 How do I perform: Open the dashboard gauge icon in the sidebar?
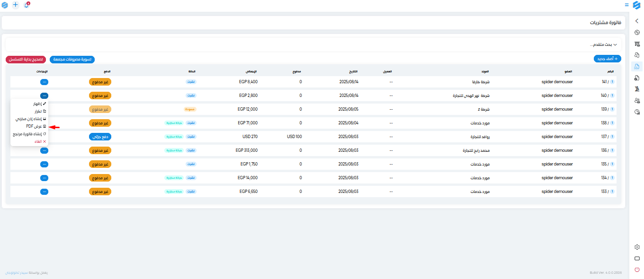[637, 33]
